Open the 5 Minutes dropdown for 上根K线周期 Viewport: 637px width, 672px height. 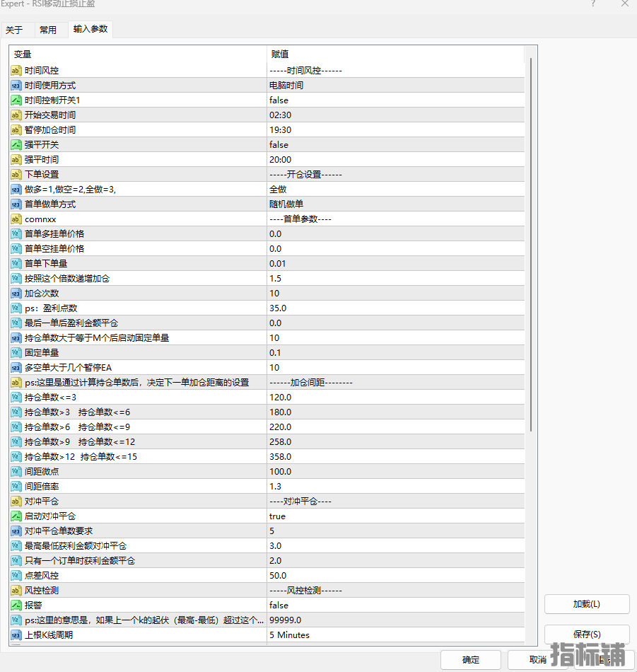[289, 635]
